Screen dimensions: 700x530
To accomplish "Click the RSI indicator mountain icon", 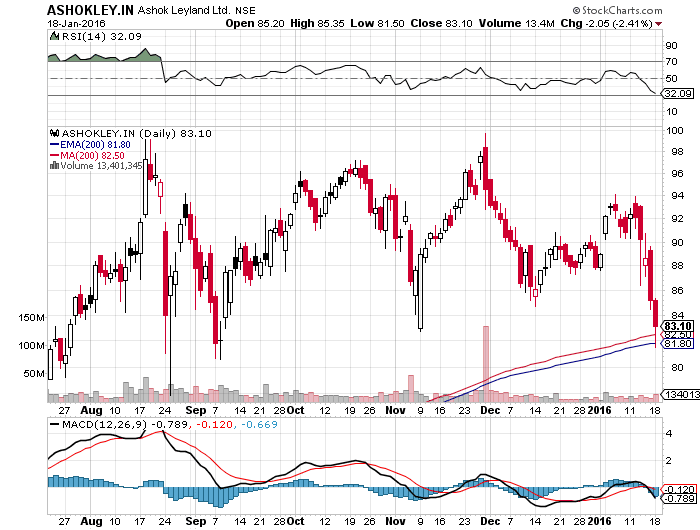I will point(54,36).
